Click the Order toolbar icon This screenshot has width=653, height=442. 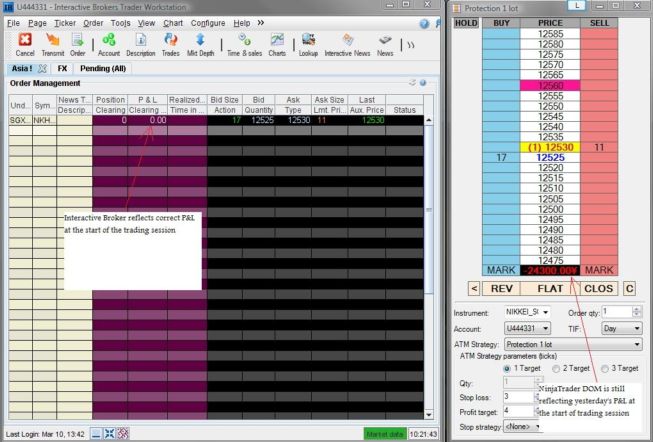click(x=77, y=45)
